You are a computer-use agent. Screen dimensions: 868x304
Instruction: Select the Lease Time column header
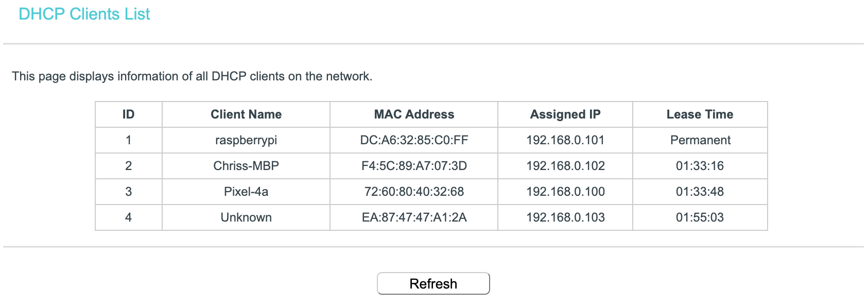(x=700, y=114)
